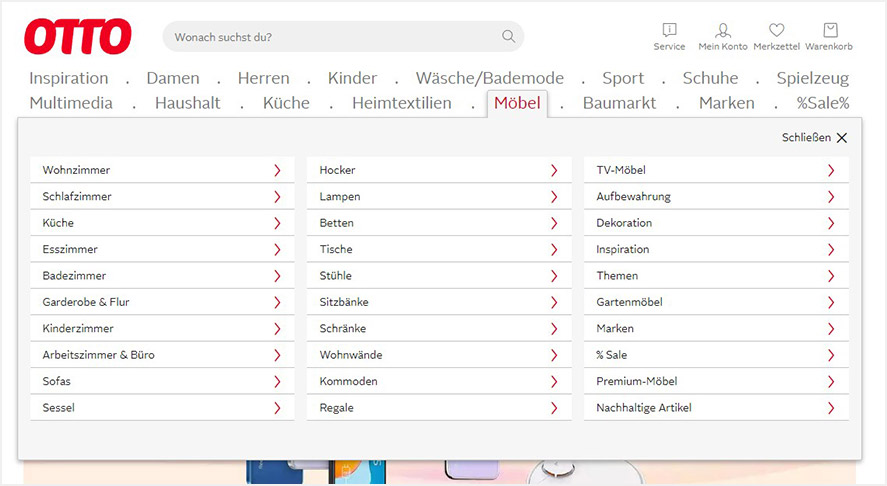Open the Damen navigation menu

(173, 78)
